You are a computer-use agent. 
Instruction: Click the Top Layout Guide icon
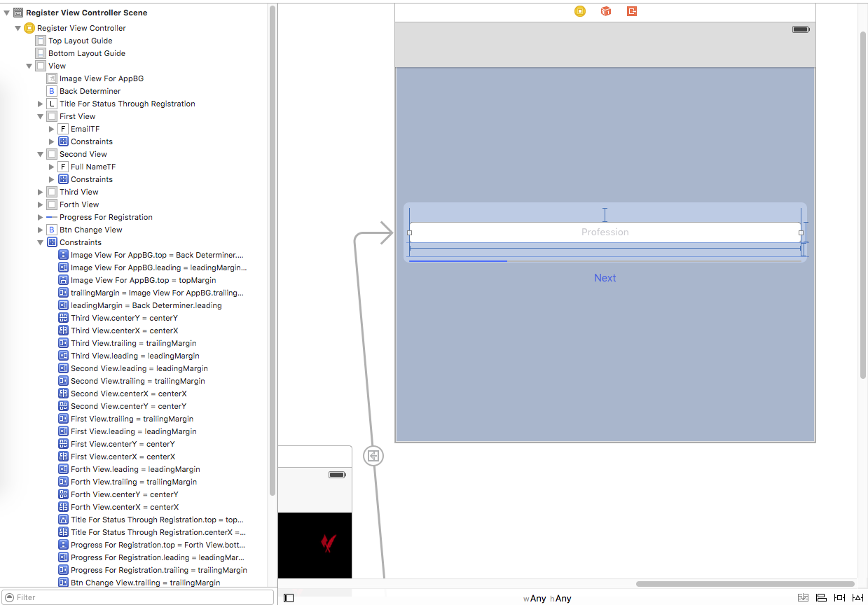tap(41, 41)
